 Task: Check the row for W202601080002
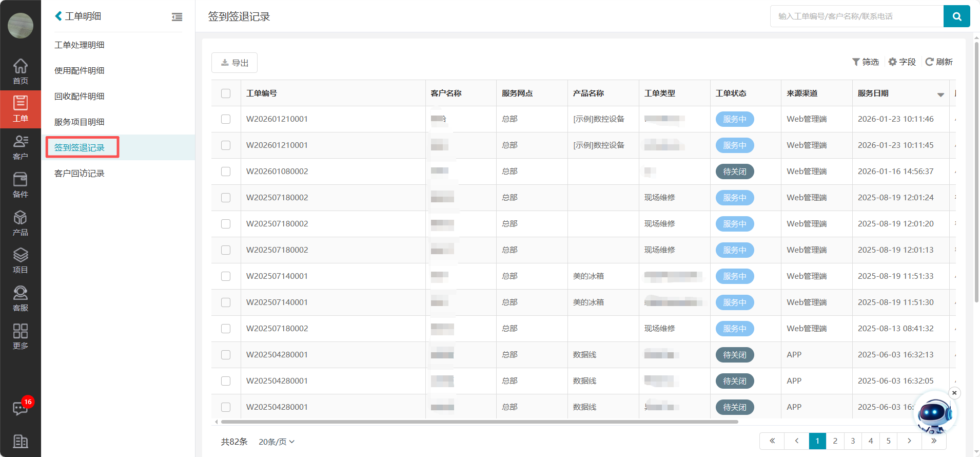click(226, 172)
